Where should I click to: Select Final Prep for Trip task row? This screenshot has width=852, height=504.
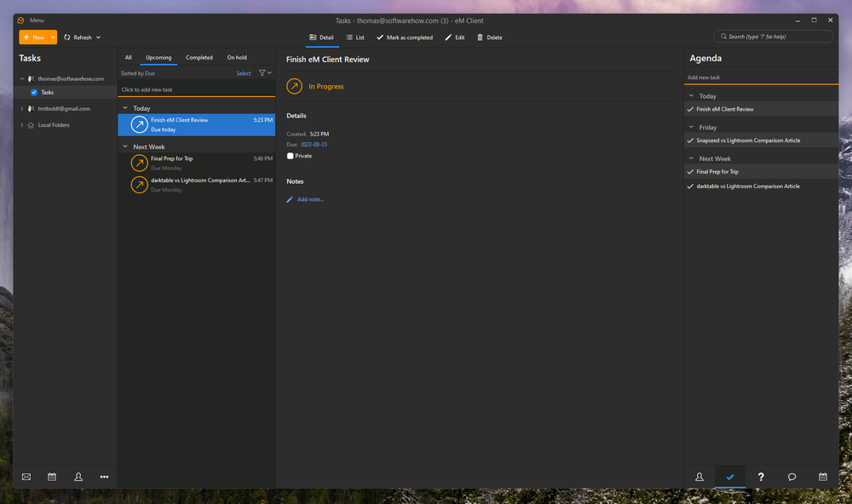click(197, 163)
